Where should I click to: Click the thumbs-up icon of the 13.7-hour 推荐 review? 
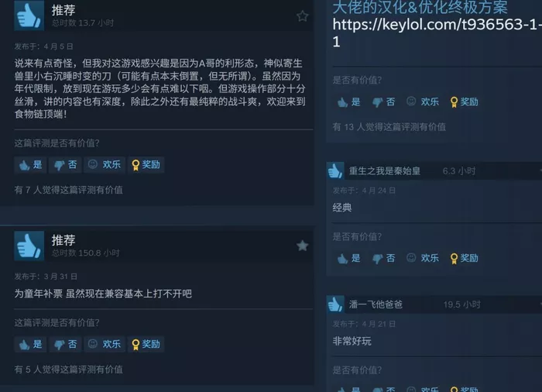pyautogui.click(x=29, y=15)
